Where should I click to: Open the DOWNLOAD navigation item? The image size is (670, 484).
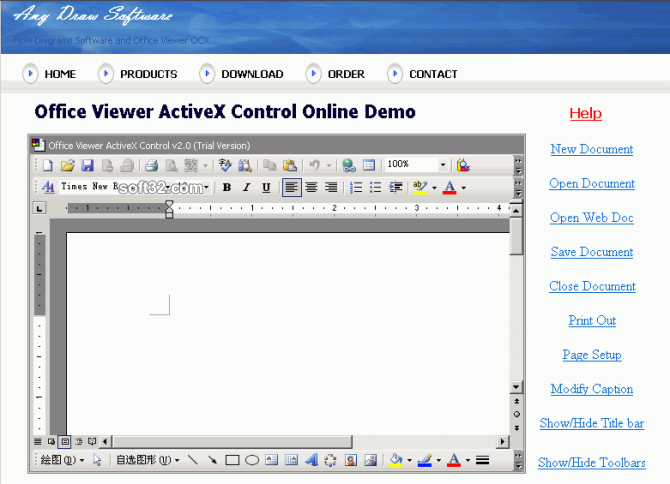252,74
